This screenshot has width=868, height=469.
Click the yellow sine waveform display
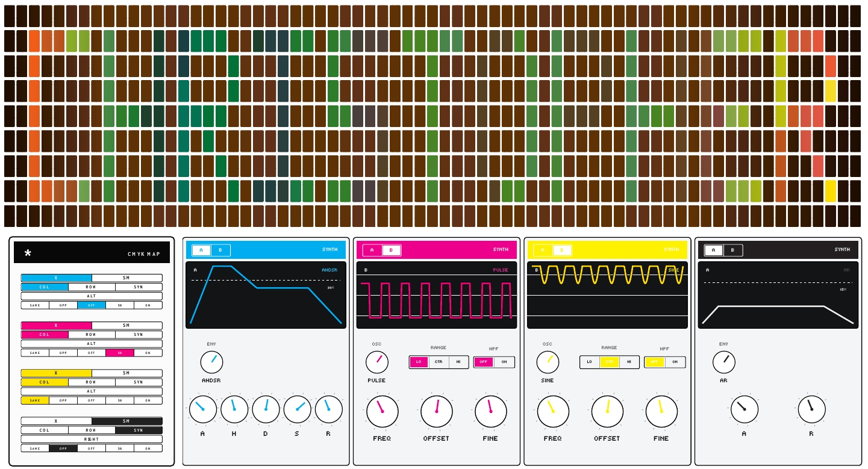[607, 295]
